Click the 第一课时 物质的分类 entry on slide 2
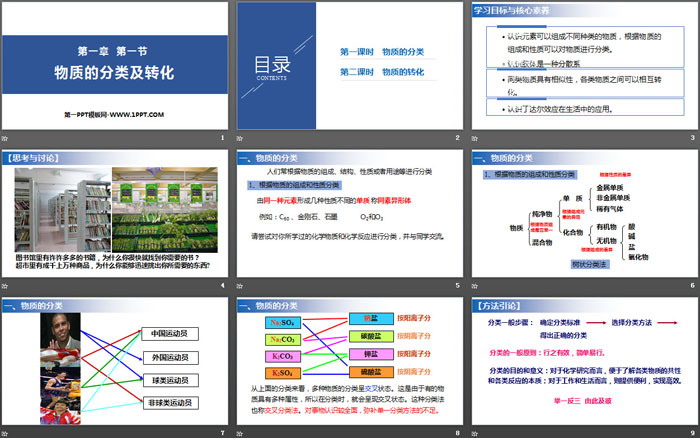Screen dimensions: 700x438 point(385,52)
